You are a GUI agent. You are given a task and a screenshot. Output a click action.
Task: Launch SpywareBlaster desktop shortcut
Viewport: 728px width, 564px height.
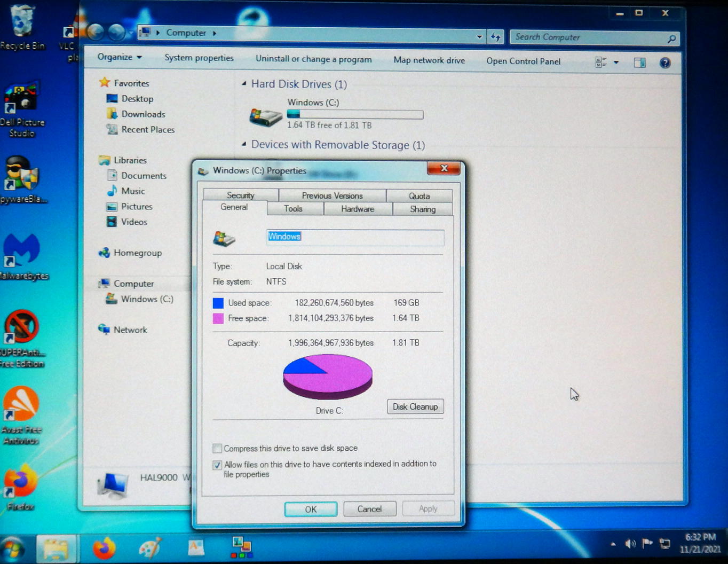point(22,179)
